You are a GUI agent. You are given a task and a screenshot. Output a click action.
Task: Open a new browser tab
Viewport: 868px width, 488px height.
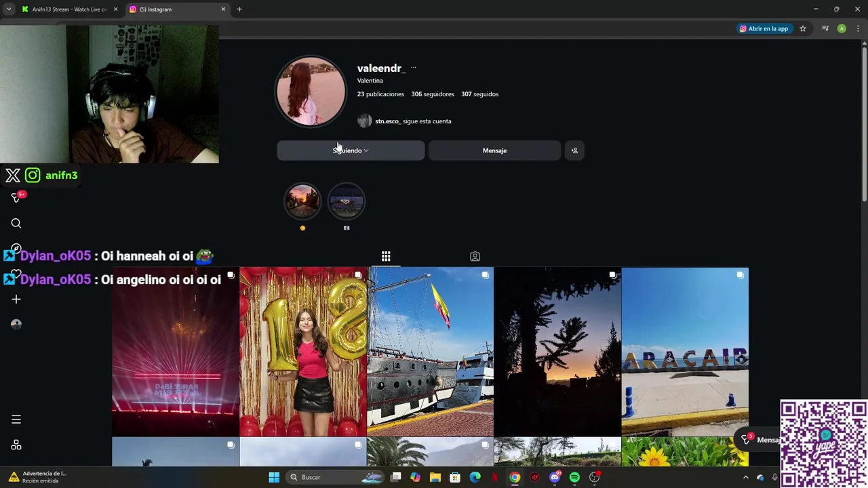[239, 9]
